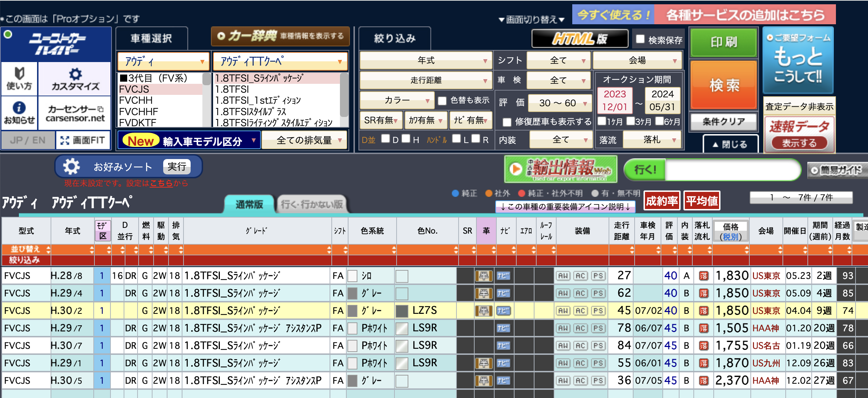Click the AC icon in H.29/7 row
This screenshot has width=868, height=398.
click(580, 328)
